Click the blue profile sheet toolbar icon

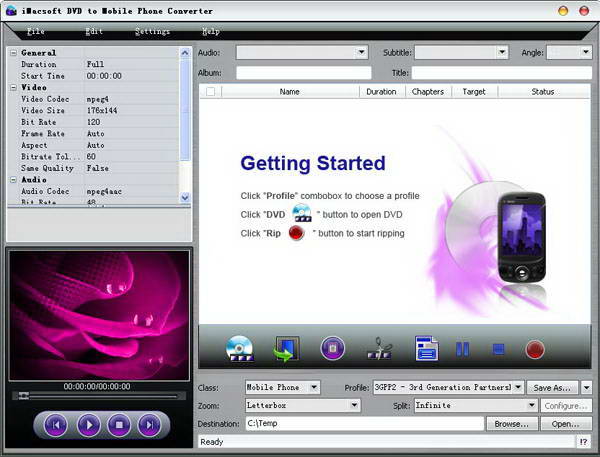point(427,349)
